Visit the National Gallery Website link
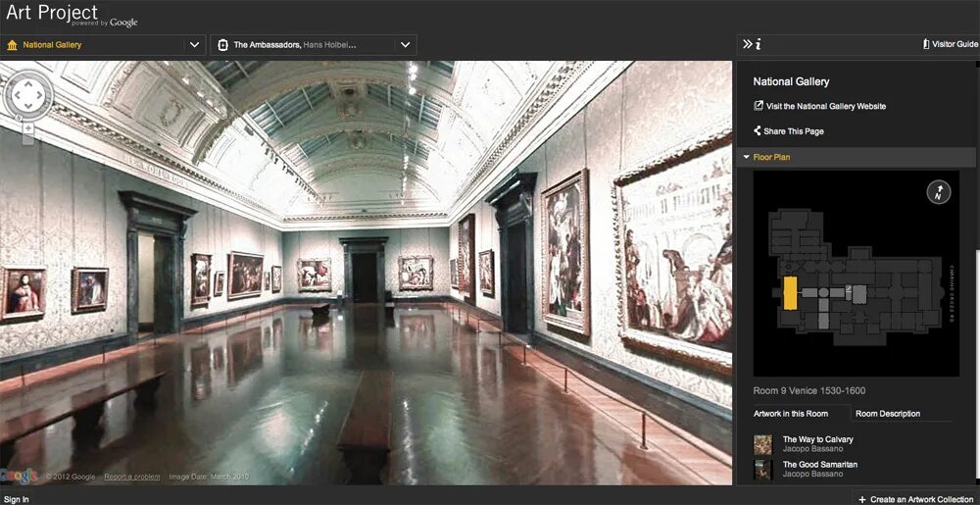The height and width of the screenshot is (505, 980). [825, 106]
